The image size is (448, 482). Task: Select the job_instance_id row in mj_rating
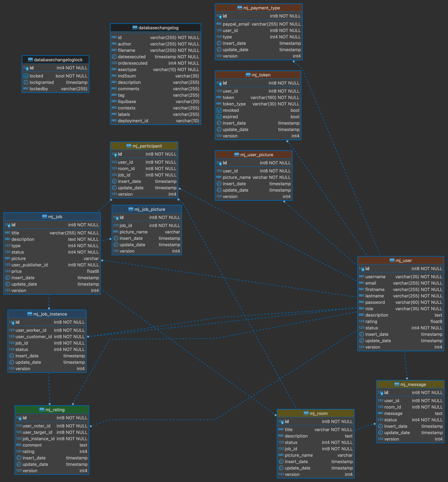(52, 439)
